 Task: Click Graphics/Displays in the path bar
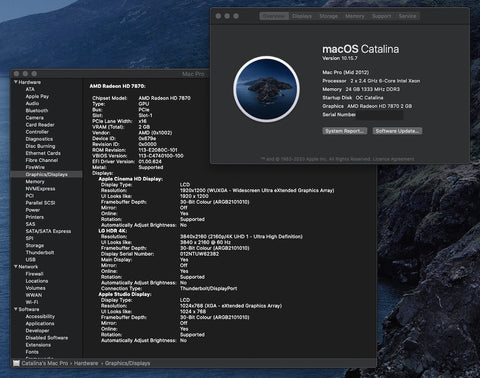(x=127, y=363)
